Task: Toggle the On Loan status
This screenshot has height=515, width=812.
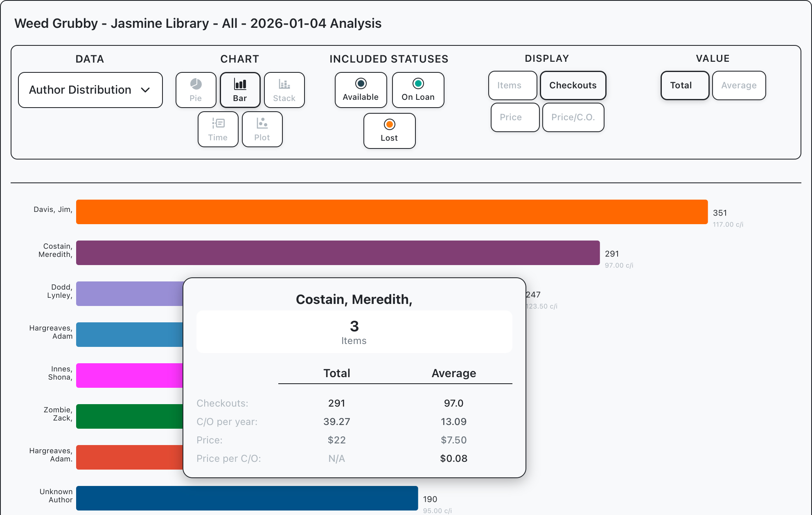Action: point(418,90)
